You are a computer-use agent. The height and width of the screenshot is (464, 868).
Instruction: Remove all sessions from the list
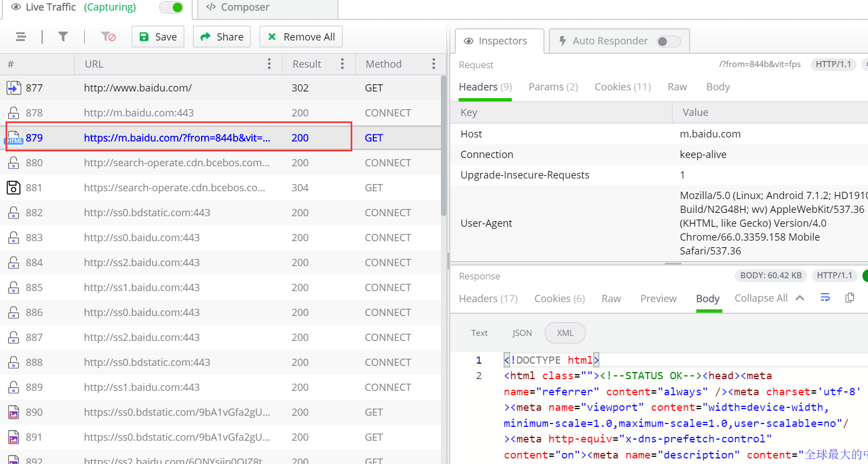coord(301,37)
